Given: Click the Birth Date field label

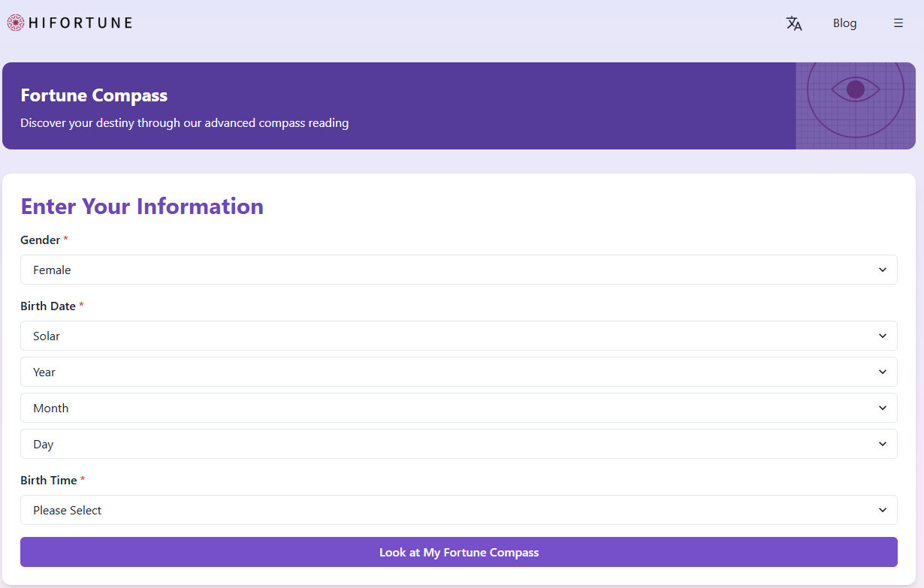Looking at the screenshot, I should pos(48,306).
